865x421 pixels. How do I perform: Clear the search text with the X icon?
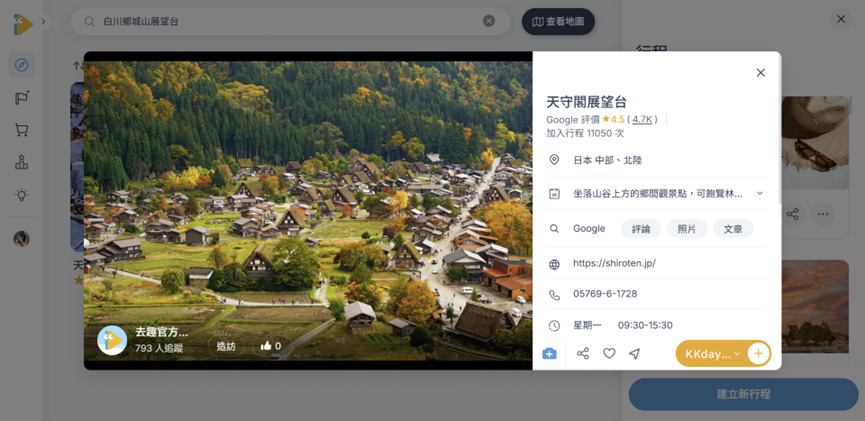tap(489, 21)
